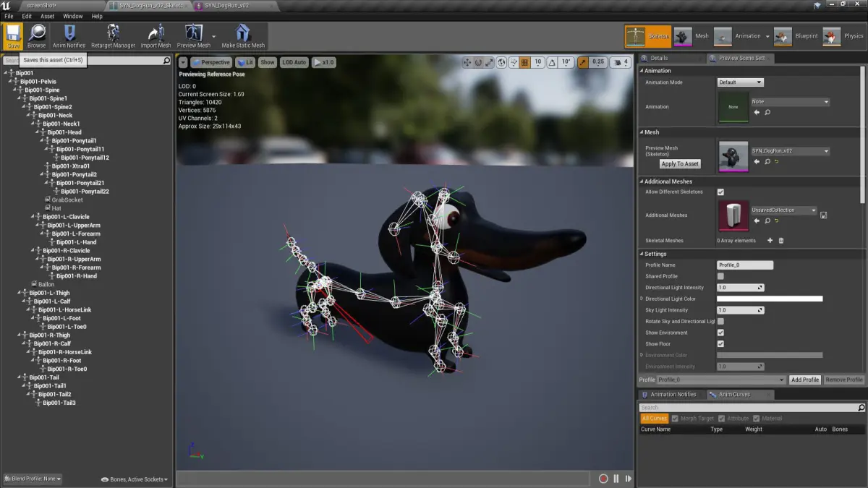
Task: Add a Skeletal Meshes array element
Action: 770,241
